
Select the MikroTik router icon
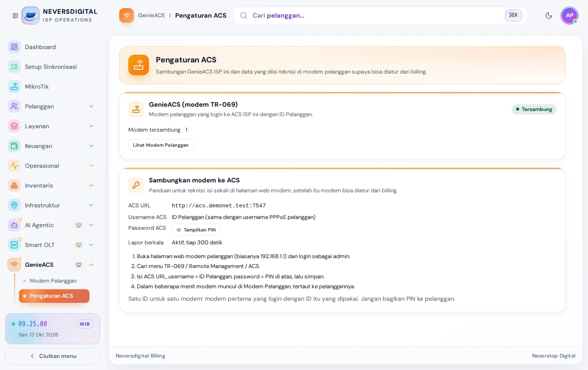14,86
